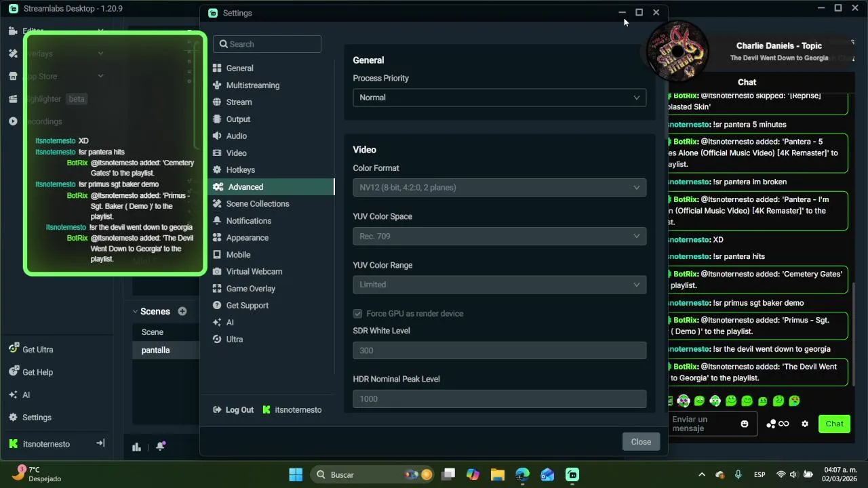This screenshot has width=868, height=488.
Task: Click AI sparkle icon in main sidebar
Action: click(x=14, y=394)
